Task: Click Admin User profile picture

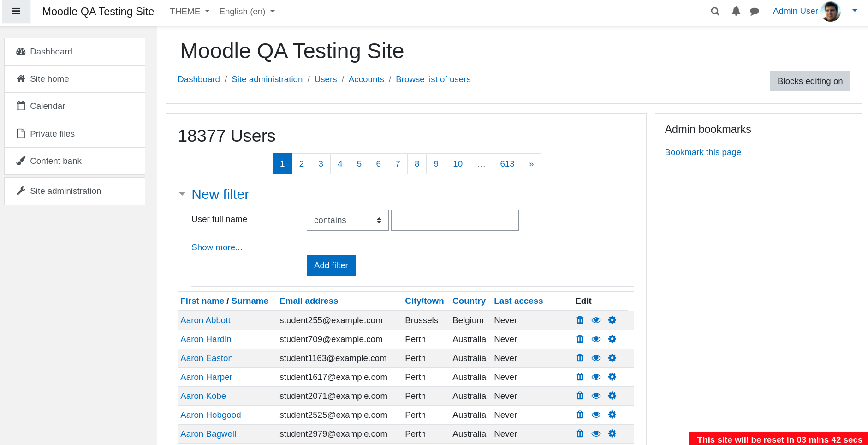Action: point(831,12)
